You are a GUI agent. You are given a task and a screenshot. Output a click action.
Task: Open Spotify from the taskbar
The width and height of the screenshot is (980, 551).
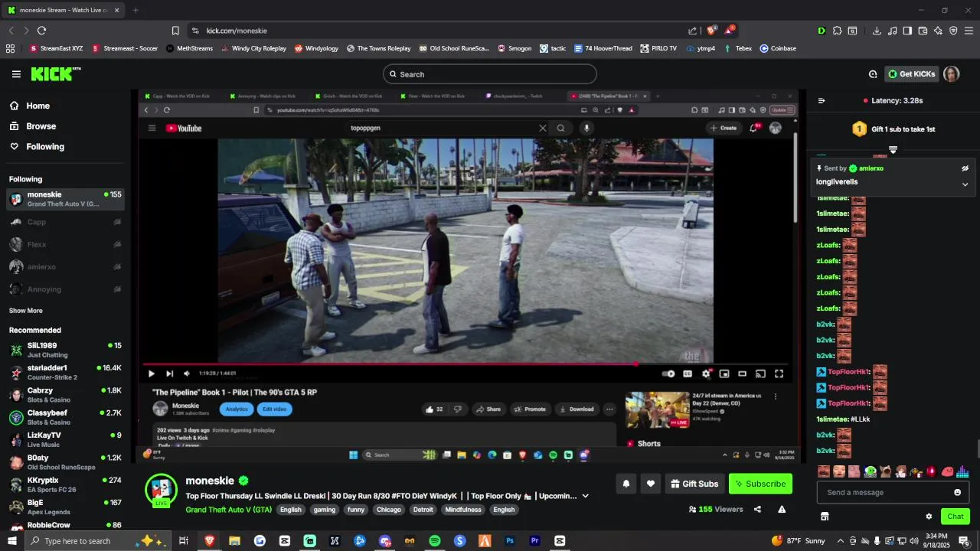tap(435, 541)
